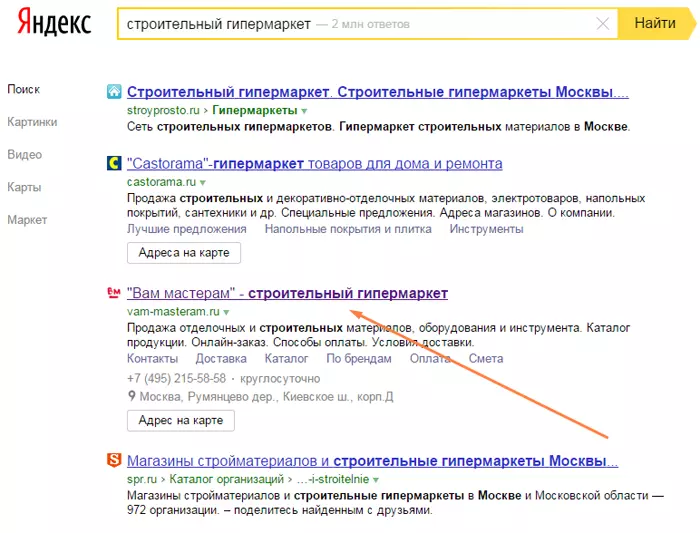700x533 pixels.
Task: Open Смета sitelink
Action: (486, 358)
